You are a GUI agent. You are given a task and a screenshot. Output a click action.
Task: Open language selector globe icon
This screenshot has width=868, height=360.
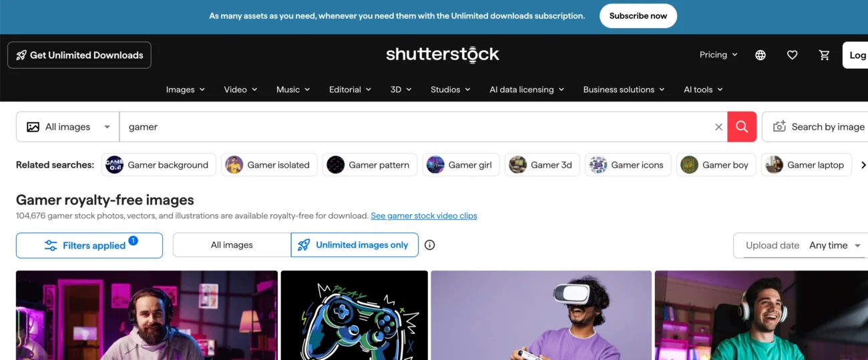[x=761, y=55]
